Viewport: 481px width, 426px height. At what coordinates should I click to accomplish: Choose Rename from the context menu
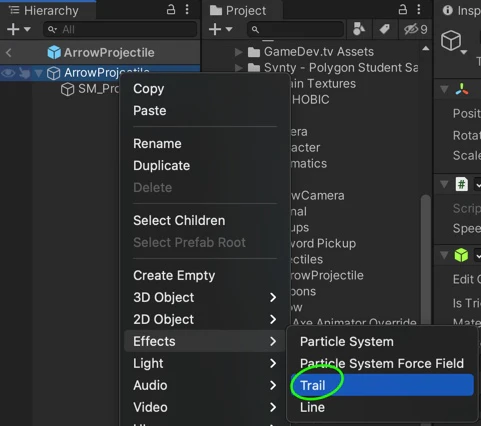tap(157, 144)
